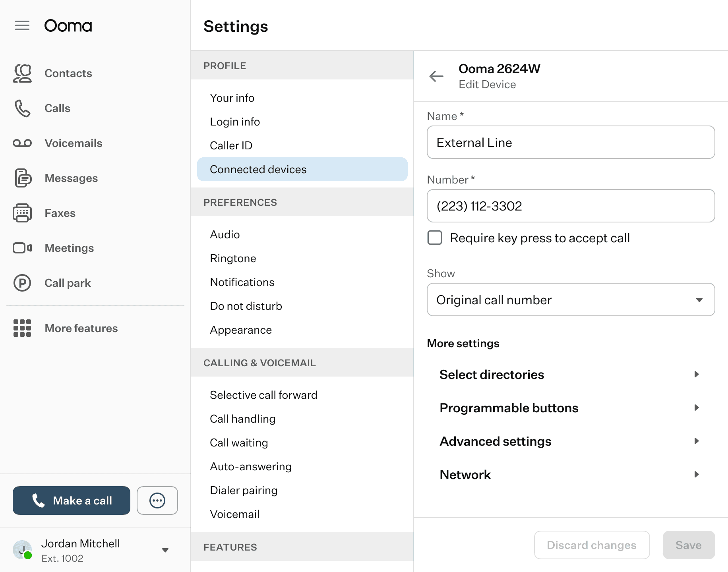Click the hamburger menu icon
Viewport: 728px width, 572px height.
point(22,26)
